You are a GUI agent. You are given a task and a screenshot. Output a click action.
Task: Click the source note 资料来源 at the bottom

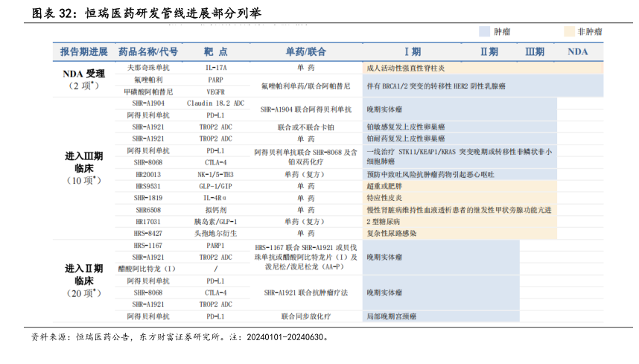pos(179,337)
